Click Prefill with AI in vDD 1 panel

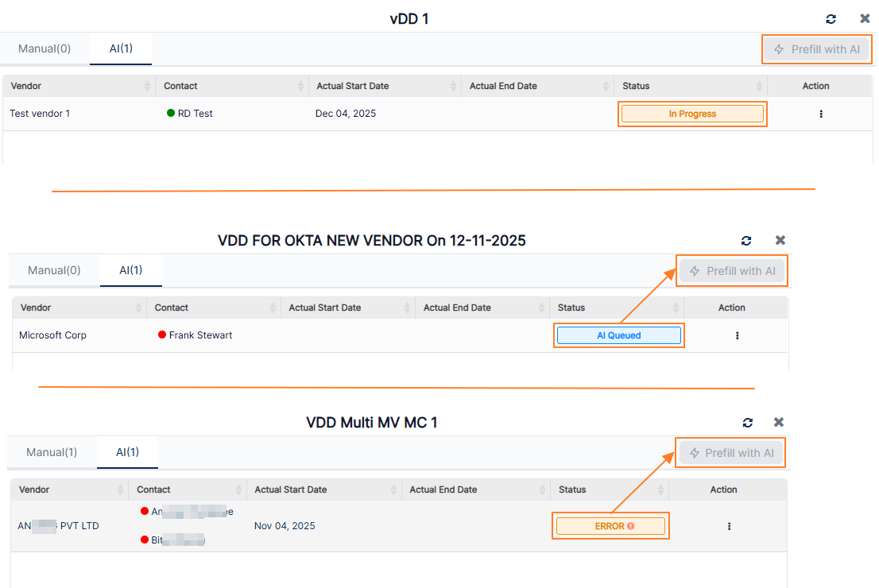[816, 49]
